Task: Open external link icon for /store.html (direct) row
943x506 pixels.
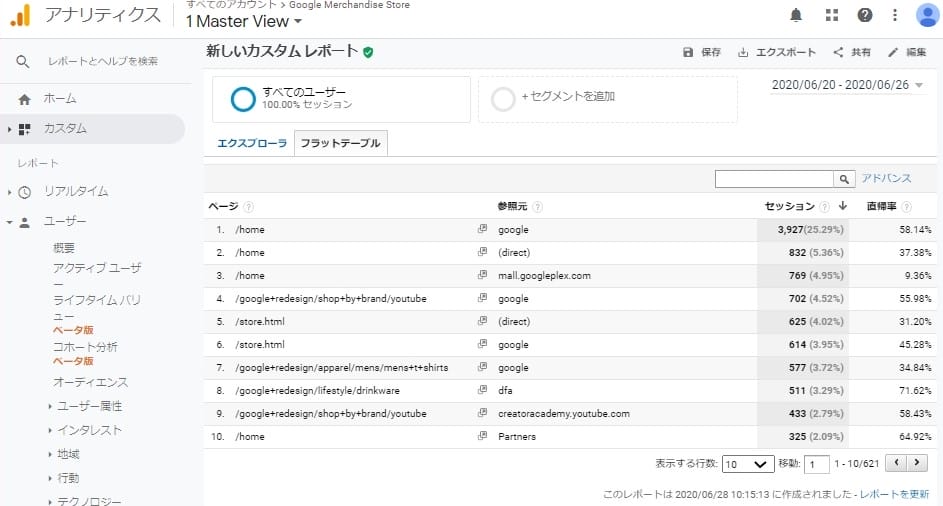Action: [x=482, y=321]
